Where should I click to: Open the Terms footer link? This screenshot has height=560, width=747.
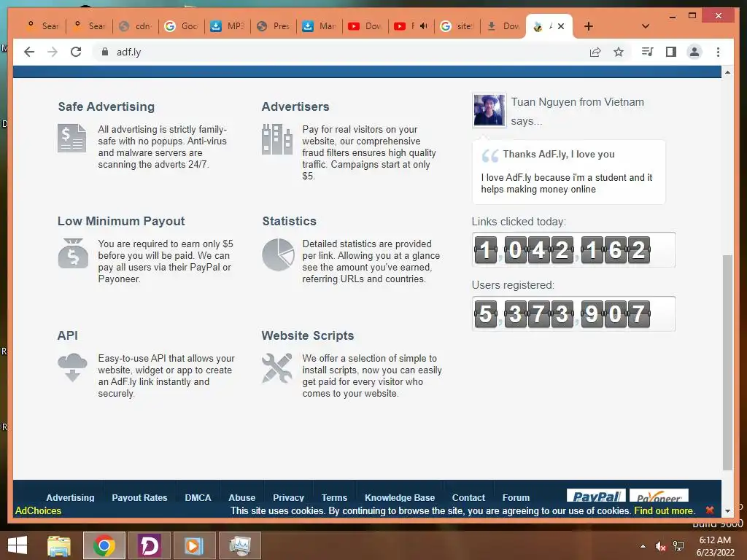(x=334, y=497)
